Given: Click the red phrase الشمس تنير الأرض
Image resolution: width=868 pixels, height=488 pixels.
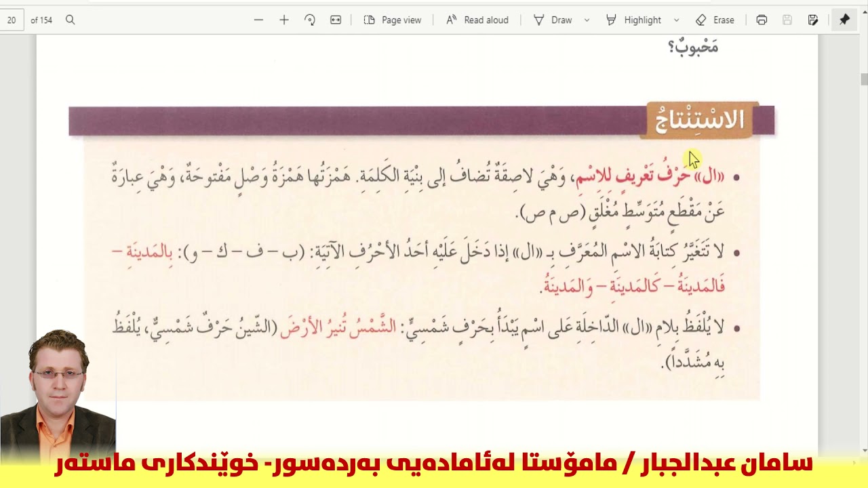Looking at the screenshot, I should click(338, 327).
